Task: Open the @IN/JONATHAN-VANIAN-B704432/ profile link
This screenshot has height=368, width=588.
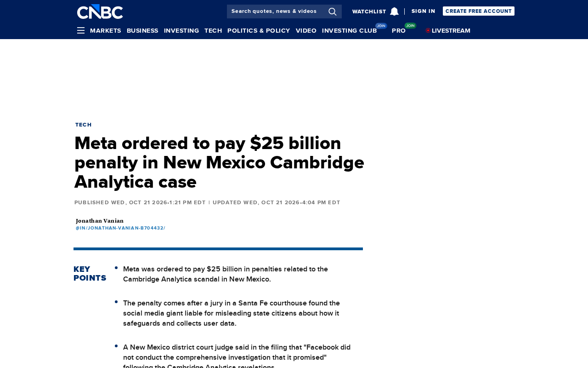Action: pos(120,228)
